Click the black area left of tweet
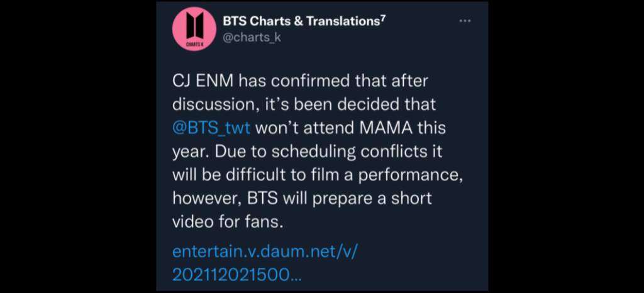The height and width of the screenshot is (293, 644). (x=78, y=146)
